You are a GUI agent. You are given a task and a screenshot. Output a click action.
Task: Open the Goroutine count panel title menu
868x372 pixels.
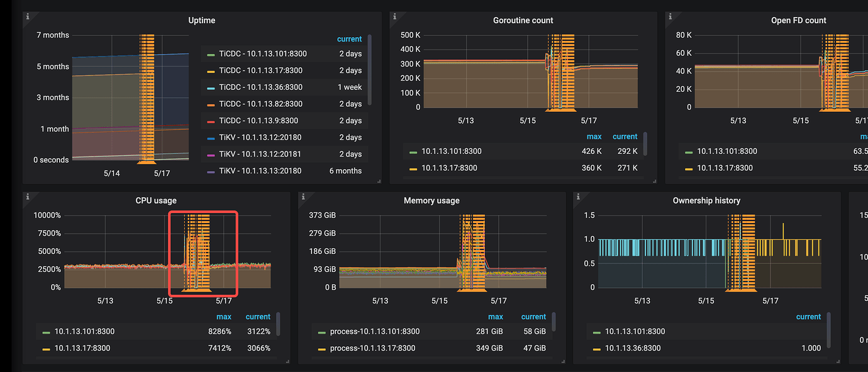[523, 20]
